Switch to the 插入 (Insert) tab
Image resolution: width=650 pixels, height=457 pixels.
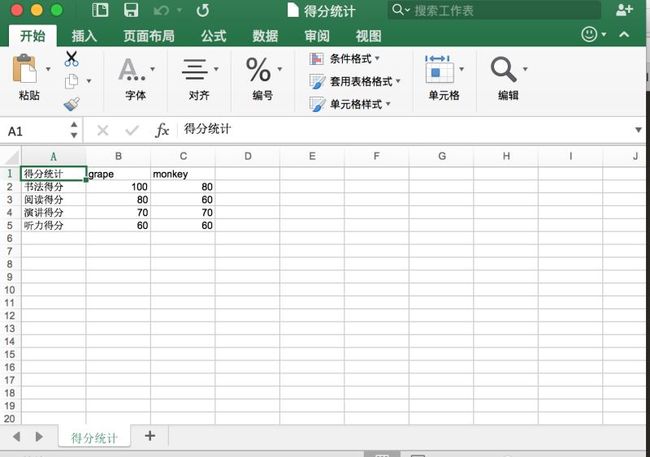click(84, 36)
